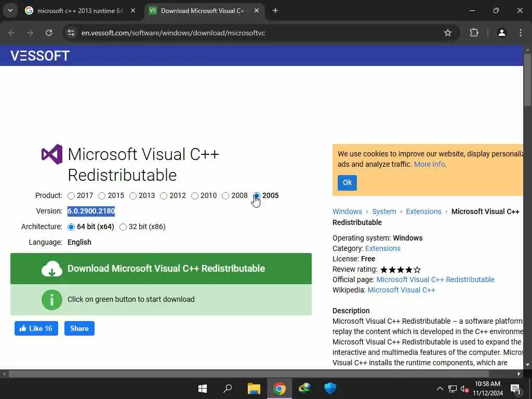This screenshot has height=399, width=532.
Task: Show hidden system tray icons
Action: 440,389
